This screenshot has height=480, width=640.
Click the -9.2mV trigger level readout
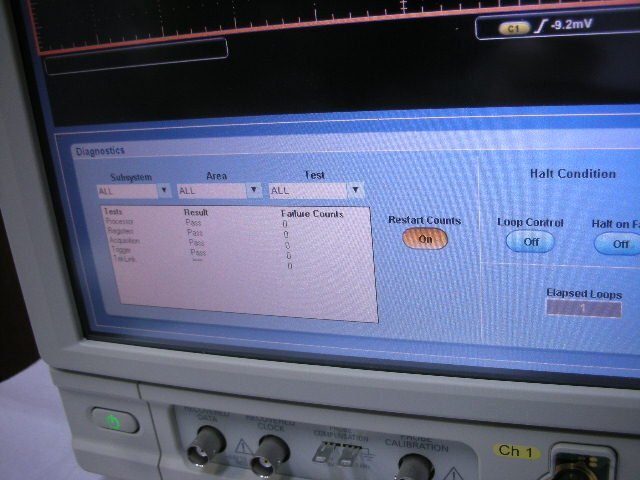click(x=571, y=24)
